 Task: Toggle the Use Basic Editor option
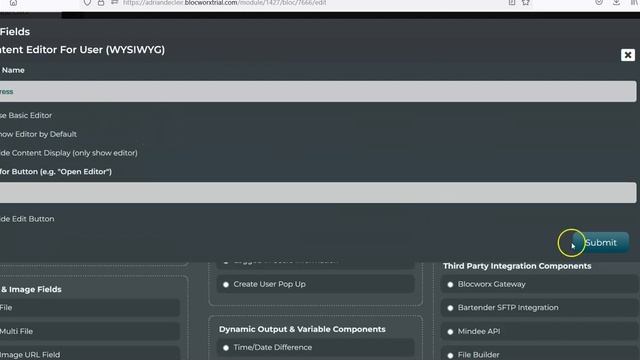tap(26, 116)
